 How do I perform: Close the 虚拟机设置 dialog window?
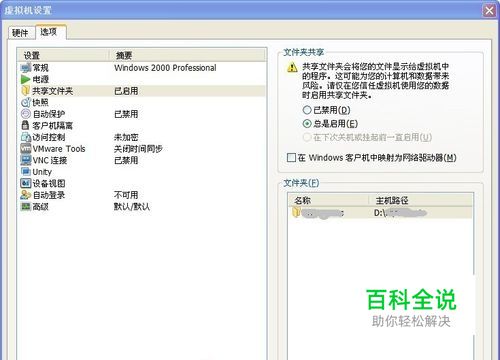pyautogui.click(x=489, y=11)
